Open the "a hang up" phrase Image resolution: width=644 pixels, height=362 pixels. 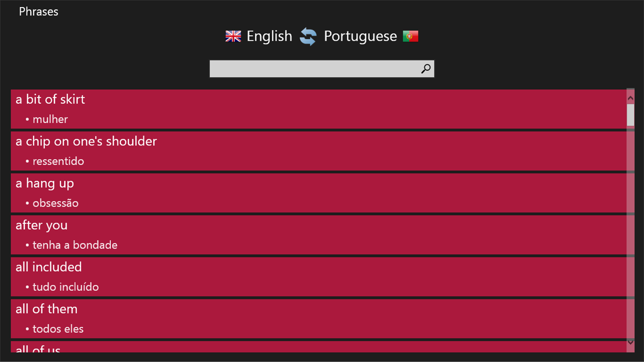click(x=45, y=183)
